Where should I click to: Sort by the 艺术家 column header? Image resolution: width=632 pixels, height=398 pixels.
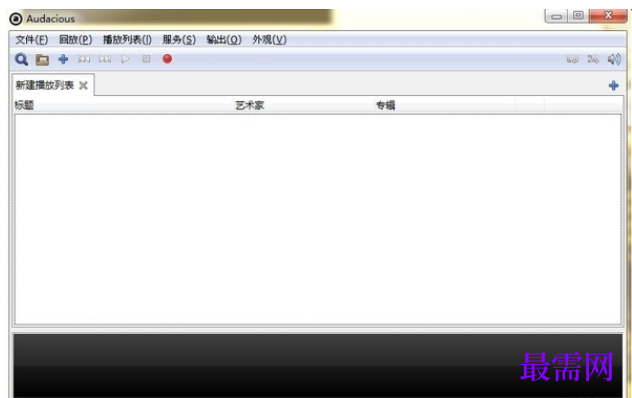point(249,105)
